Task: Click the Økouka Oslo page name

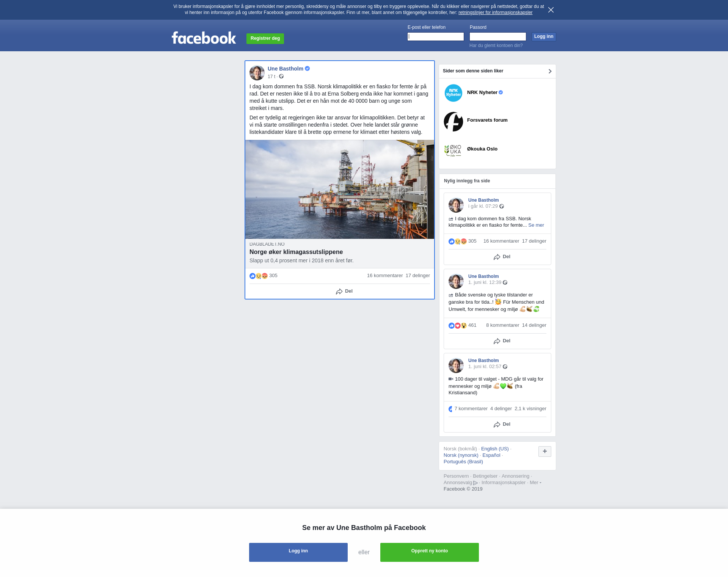Action: point(482,149)
